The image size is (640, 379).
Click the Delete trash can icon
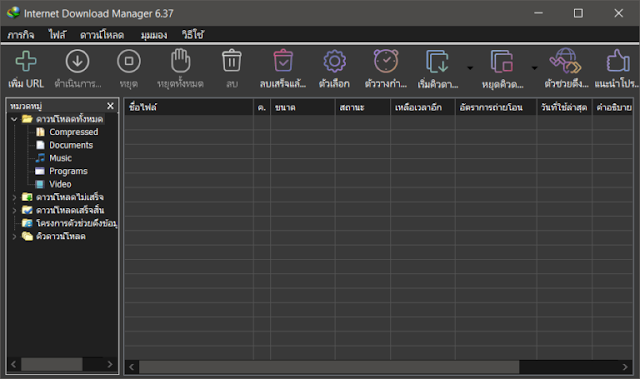tap(232, 61)
